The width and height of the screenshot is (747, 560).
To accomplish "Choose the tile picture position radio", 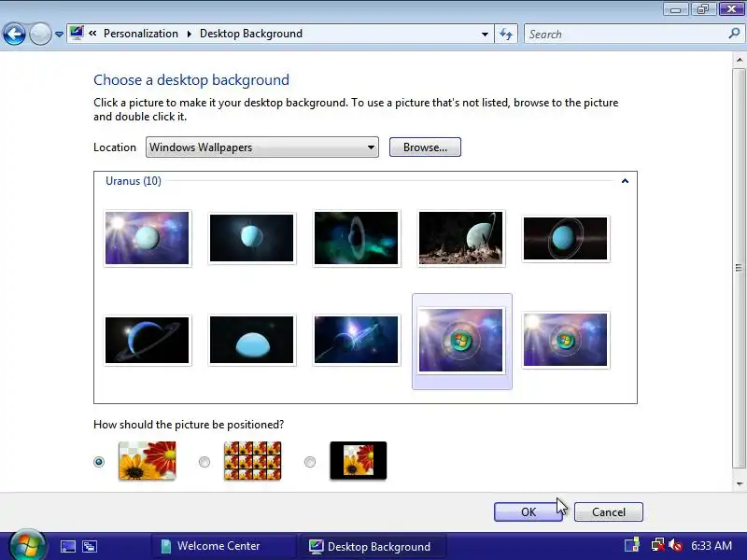I will point(204,462).
